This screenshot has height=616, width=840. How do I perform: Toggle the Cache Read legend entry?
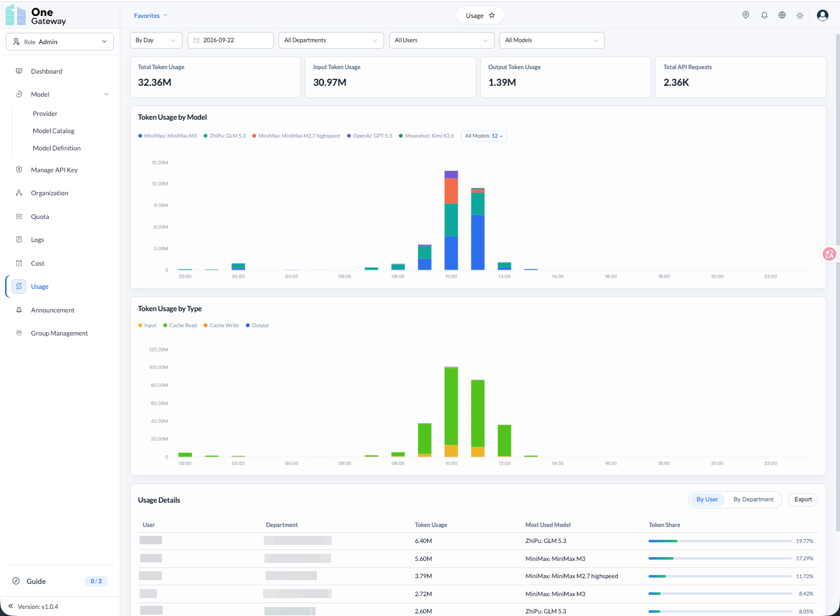point(180,325)
